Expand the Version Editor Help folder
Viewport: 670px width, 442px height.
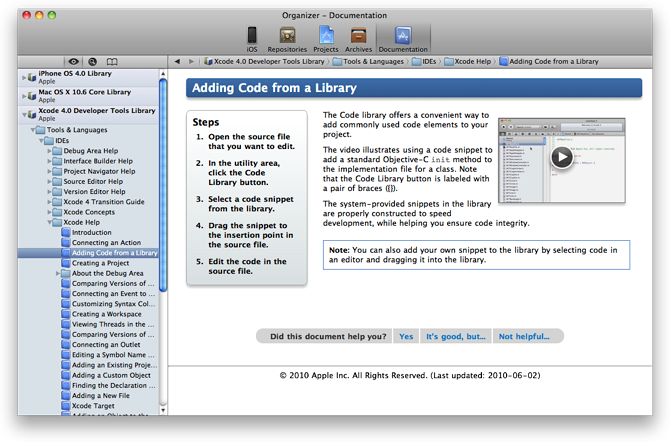50,192
